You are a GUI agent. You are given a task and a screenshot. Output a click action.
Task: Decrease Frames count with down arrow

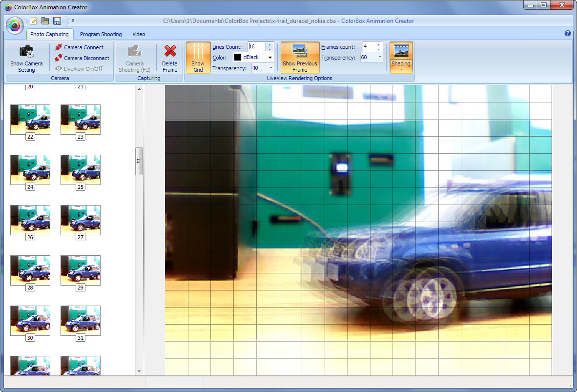[379, 49]
